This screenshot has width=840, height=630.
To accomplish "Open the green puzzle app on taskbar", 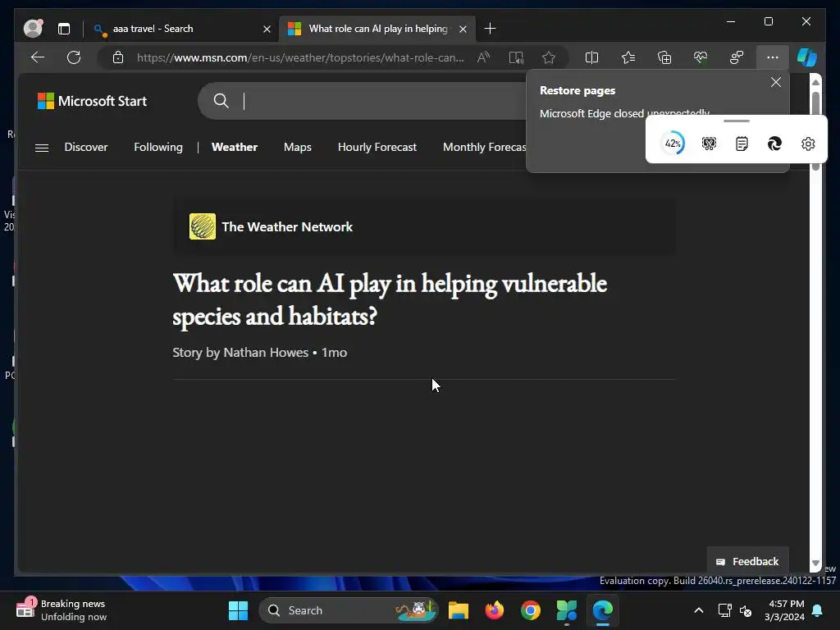I will click(566, 610).
